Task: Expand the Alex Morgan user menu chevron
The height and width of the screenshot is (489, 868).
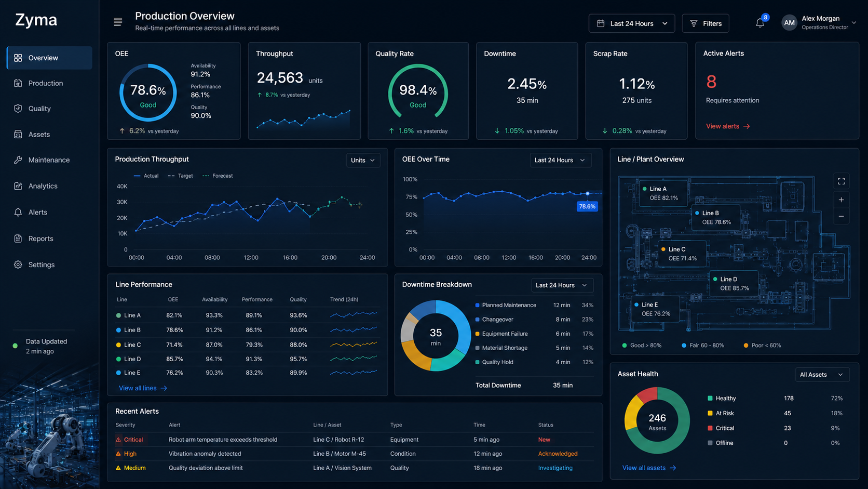Action: pos(854,23)
